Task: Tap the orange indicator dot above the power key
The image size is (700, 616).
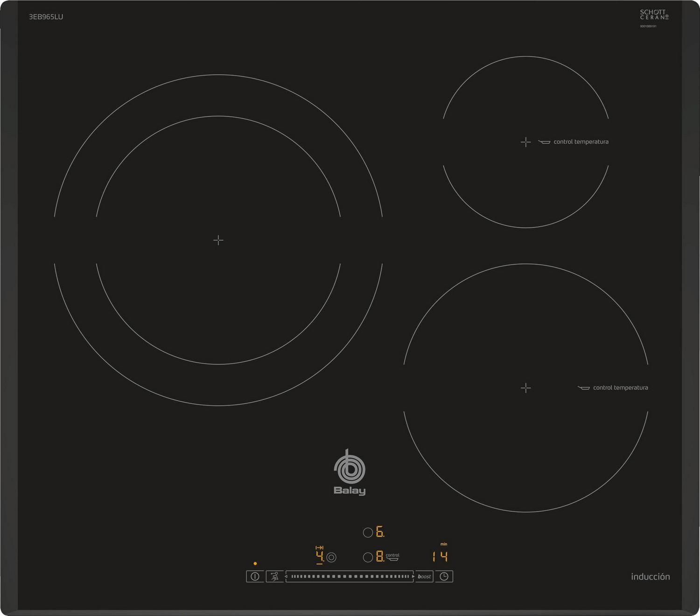Action: (x=255, y=563)
